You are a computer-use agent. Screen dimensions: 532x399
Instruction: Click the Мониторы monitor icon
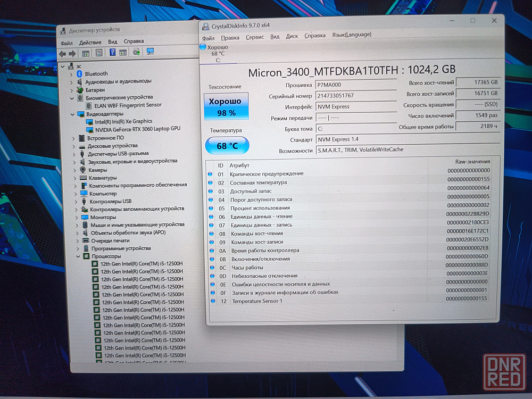(85, 217)
